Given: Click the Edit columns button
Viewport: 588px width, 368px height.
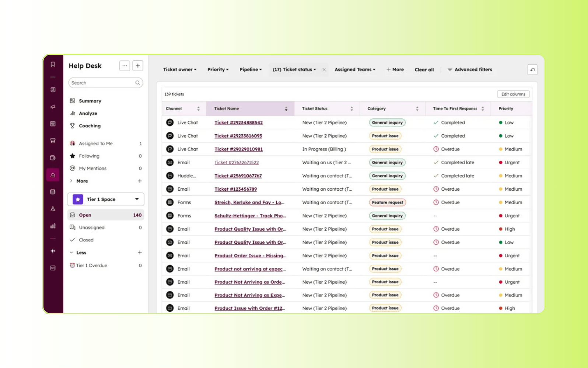Looking at the screenshot, I should 513,94.
